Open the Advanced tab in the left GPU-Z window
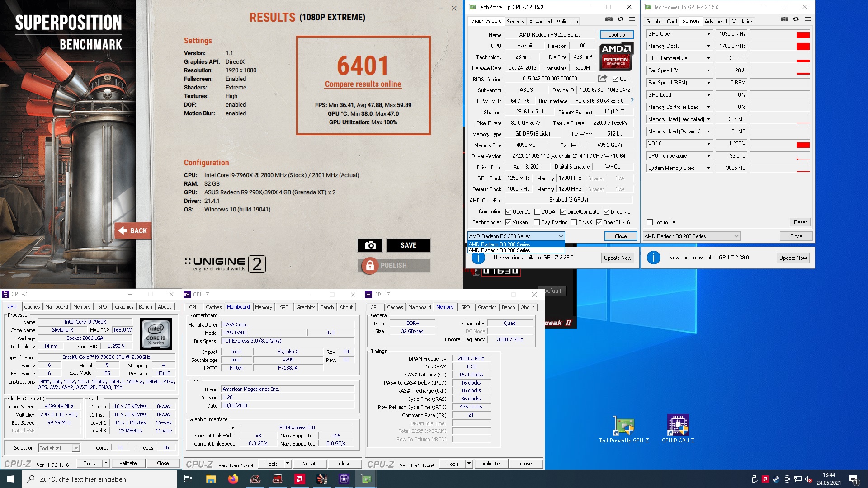This screenshot has width=868, height=488. click(540, 22)
